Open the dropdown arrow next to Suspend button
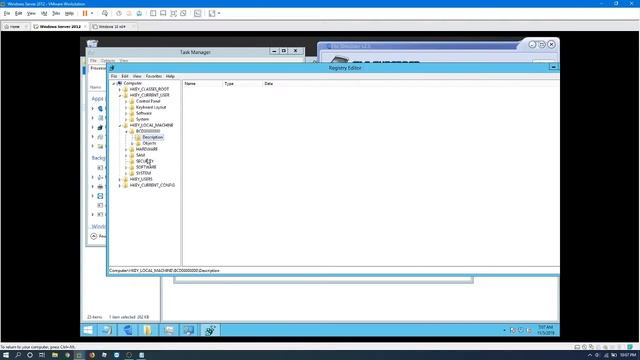The image size is (640, 360). 92,13
